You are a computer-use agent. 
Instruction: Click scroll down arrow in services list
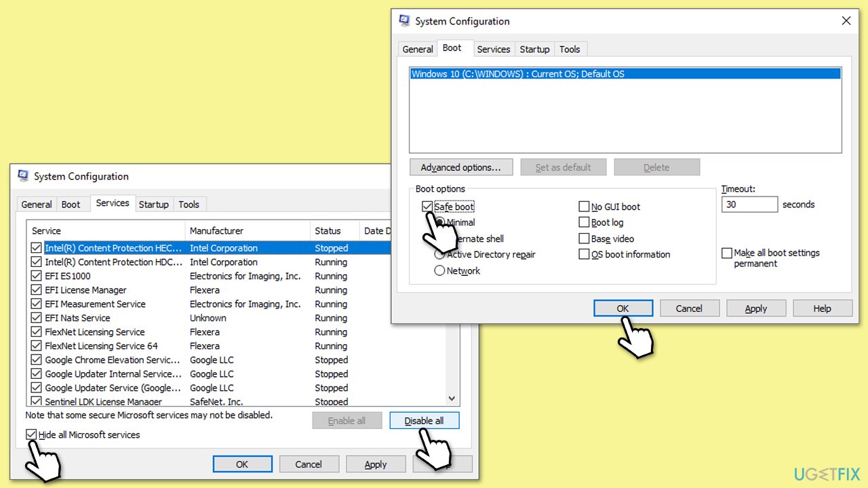pos(453,399)
